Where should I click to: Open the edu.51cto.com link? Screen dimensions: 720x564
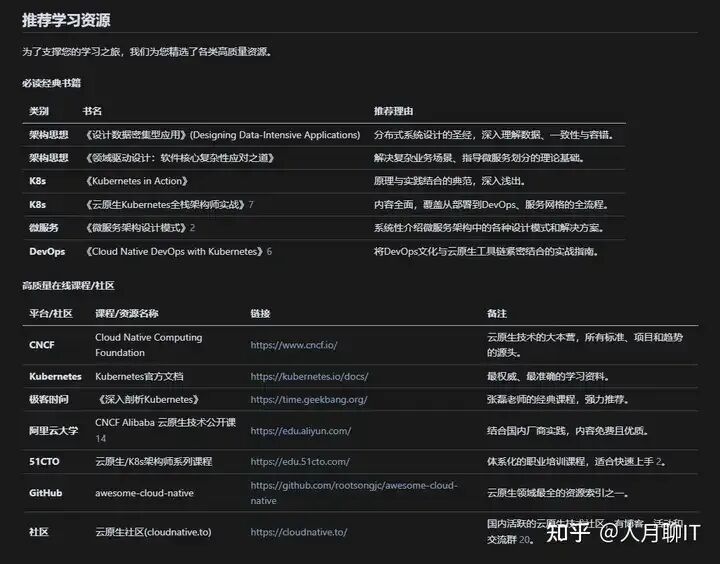[300, 462]
